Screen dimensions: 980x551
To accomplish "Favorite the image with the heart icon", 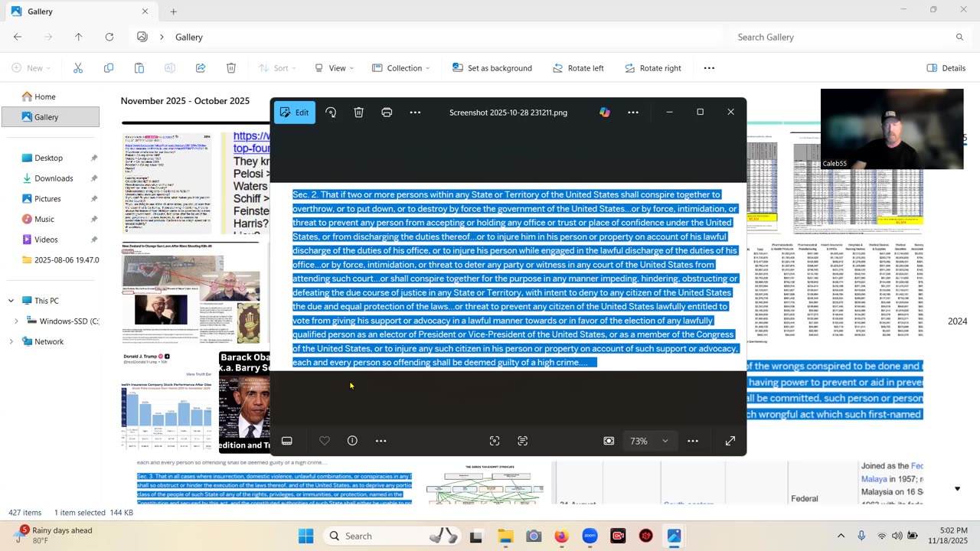I will 325,441.
